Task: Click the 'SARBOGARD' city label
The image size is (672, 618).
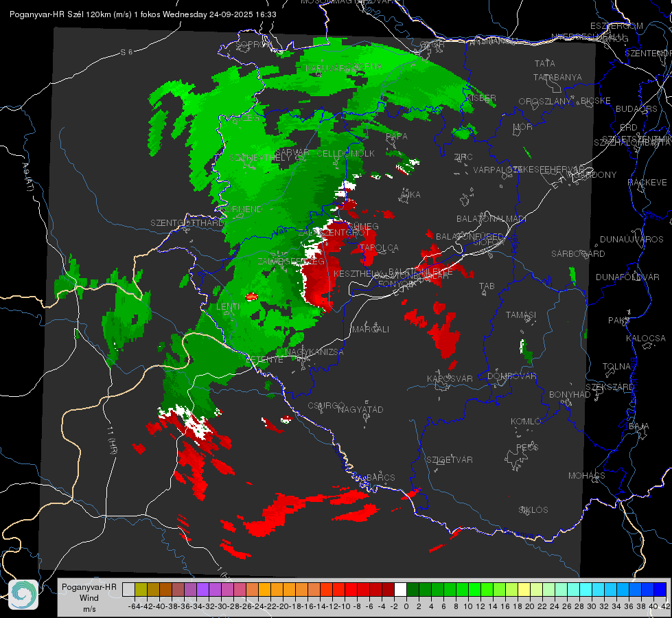Action: coord(578,254)
